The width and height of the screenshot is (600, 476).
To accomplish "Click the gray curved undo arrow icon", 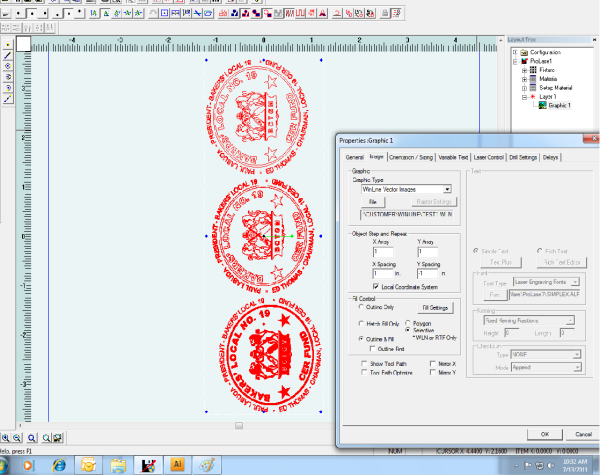I will (x=153, y=13).
